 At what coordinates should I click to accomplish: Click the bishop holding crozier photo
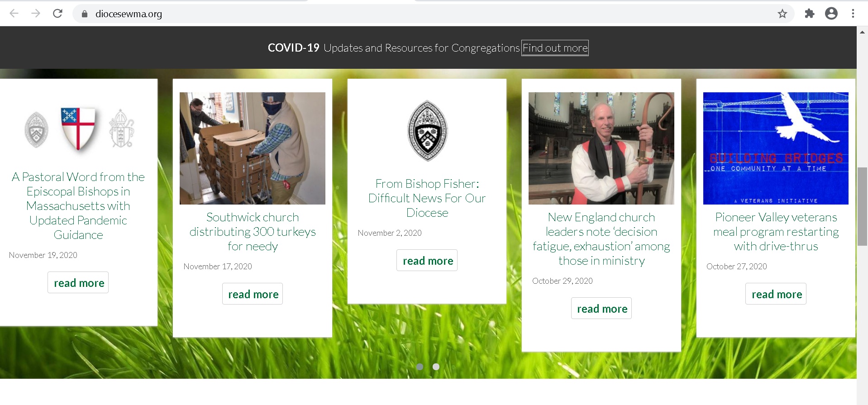(x=601, y=148)
